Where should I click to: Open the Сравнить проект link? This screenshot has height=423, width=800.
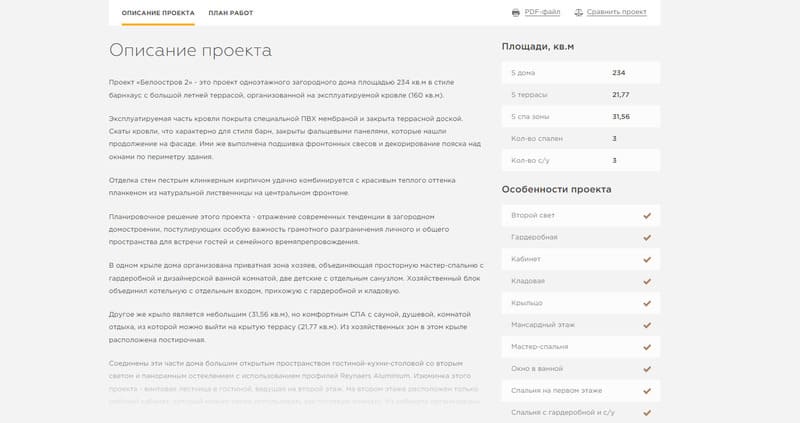[616, 12]
